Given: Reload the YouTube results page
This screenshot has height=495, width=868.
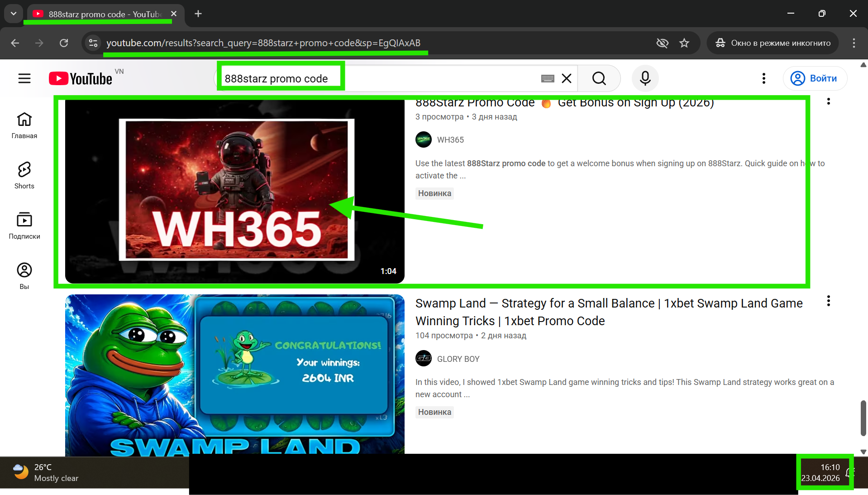Looking at the screenshot, I should click(x=64, y=43).
